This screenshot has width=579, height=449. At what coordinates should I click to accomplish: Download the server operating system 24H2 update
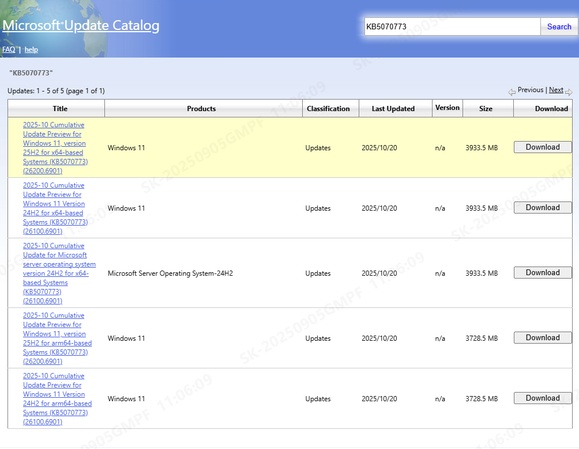coord(542,273)
